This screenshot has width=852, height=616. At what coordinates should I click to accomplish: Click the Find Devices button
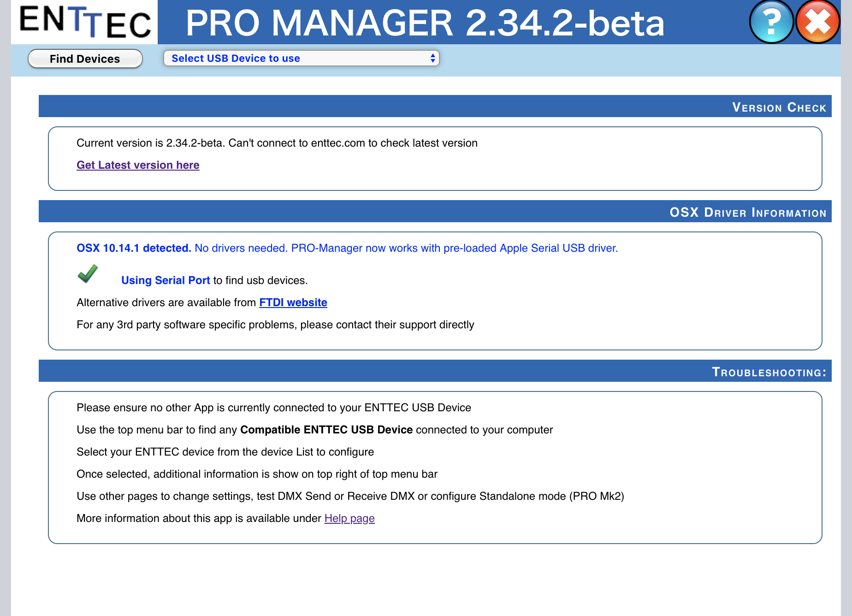(85, 59)
